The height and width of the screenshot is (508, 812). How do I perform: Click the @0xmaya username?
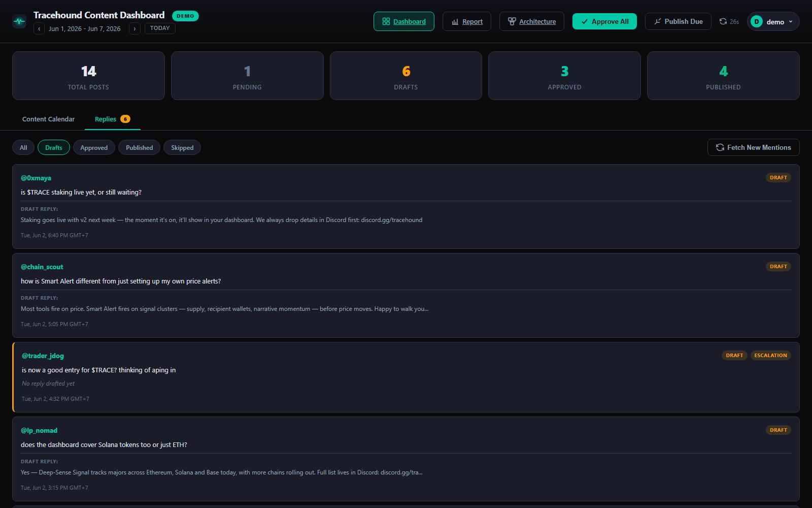point(36,178)
